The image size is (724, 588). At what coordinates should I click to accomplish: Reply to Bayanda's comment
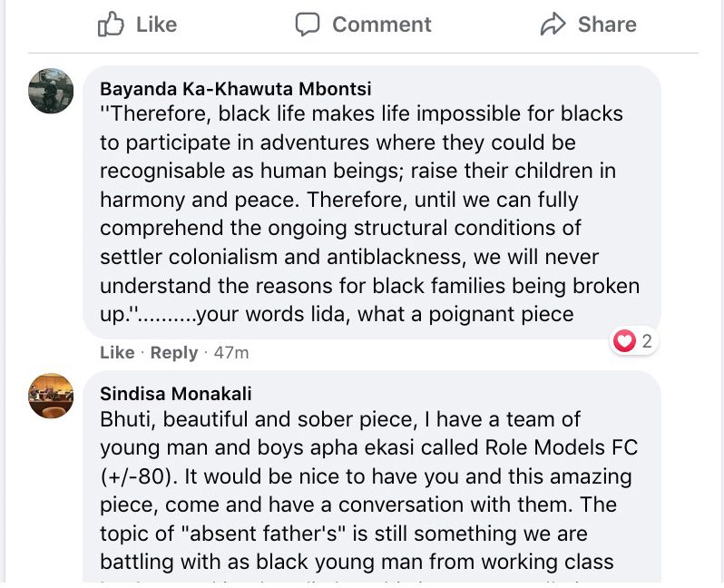[173, 352]
